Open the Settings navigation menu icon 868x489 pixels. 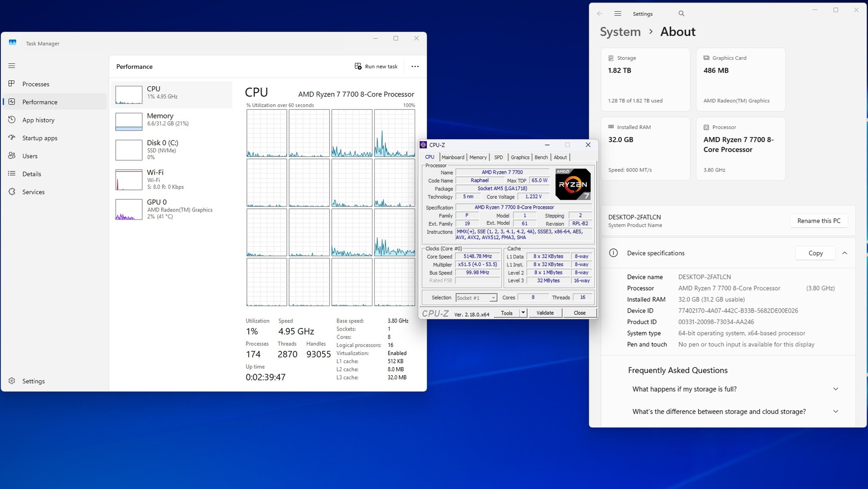click(617, 14)
